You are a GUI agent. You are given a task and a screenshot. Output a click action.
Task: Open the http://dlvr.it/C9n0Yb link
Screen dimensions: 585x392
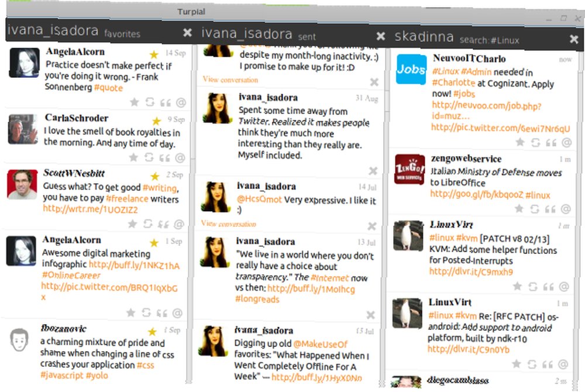[x=468, y=349]
